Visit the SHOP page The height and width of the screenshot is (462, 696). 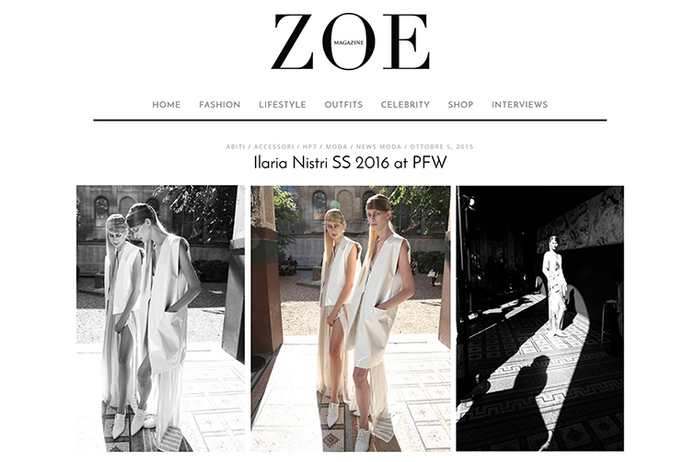tap(461, 105)
